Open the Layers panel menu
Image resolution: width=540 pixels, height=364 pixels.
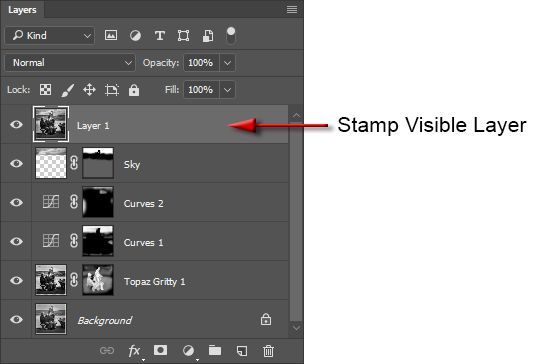[x=292, y=10]
